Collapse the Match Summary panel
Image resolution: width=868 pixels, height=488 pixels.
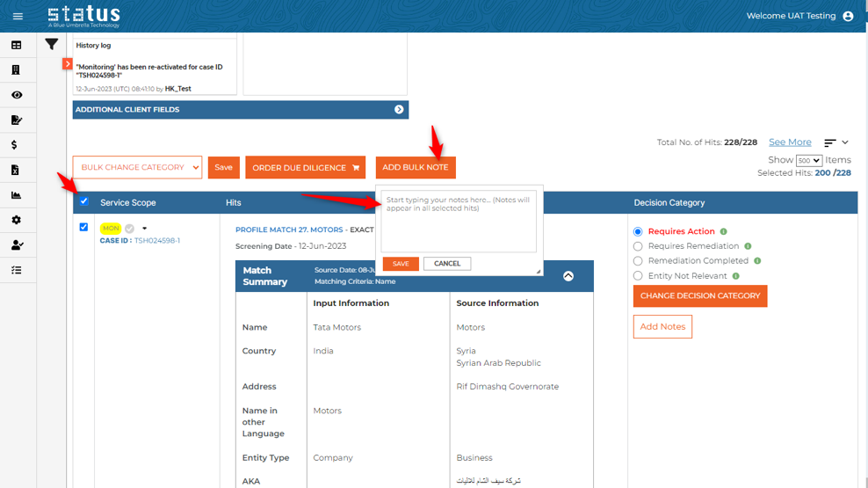pyautogui.click(x=568, y=276)
